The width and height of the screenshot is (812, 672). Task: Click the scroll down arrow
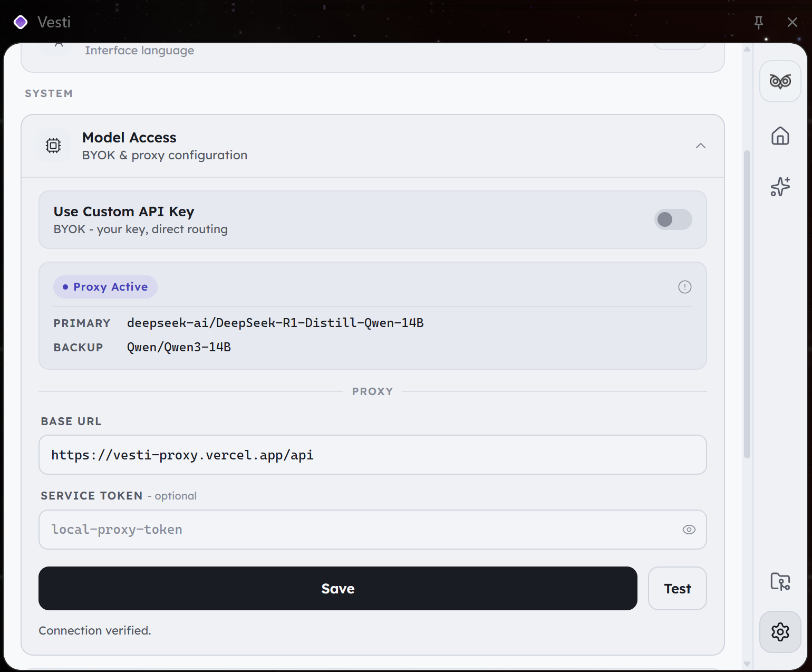[x=747, y=664]
